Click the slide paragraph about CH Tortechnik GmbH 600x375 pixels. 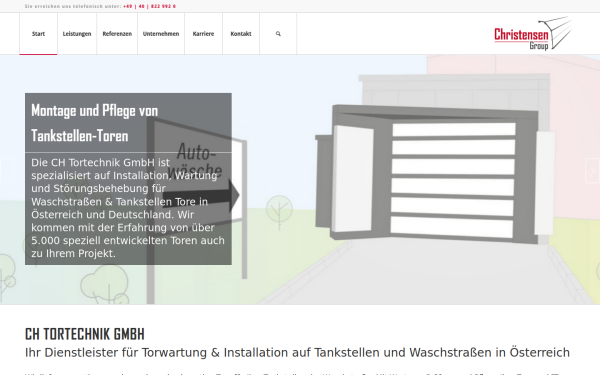(128, 208)
